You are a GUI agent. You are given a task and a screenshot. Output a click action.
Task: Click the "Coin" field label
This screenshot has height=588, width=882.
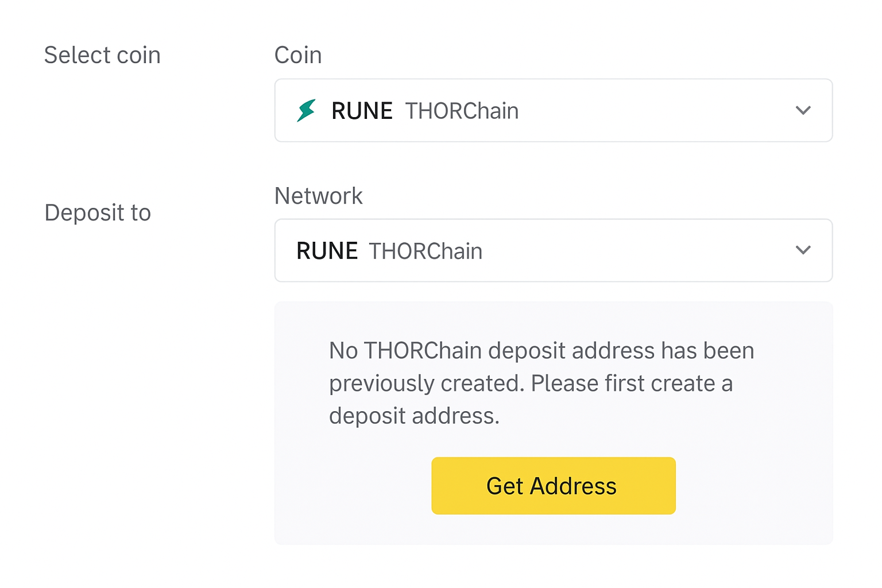(298, 55)
